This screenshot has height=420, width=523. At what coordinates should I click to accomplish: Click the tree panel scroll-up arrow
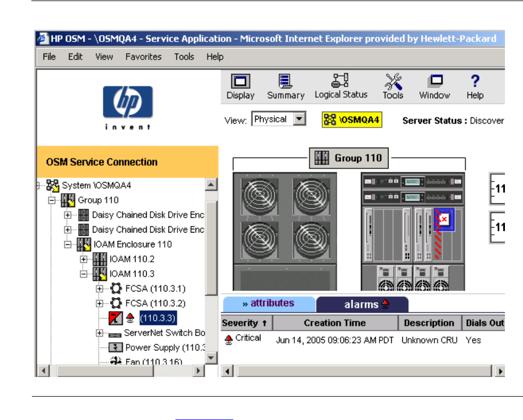point(211,184)
